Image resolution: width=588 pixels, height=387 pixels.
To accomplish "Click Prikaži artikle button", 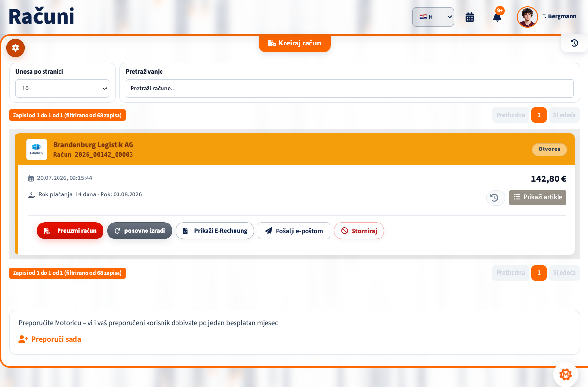I will click(538, 197).
